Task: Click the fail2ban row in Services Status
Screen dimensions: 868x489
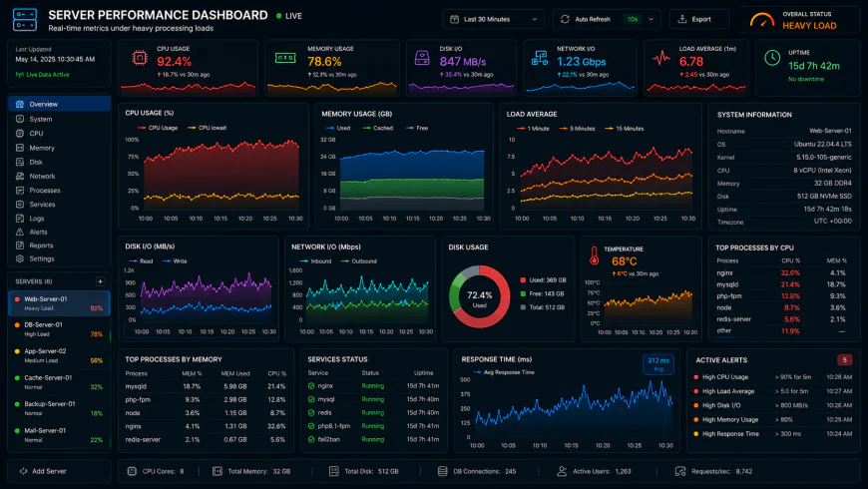Action: (x=374, y=439)
